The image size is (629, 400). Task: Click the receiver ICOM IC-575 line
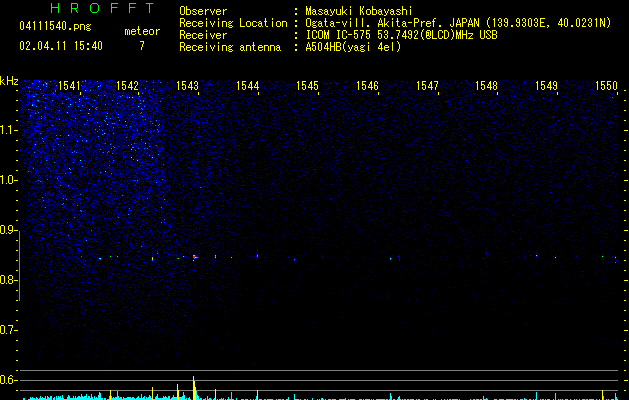coord(401,35)
